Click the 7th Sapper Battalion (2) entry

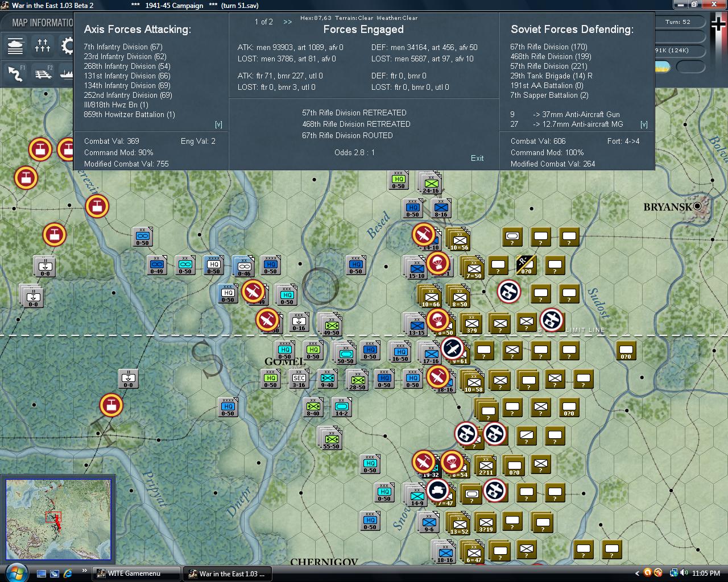pyautogui.click(x=549, y=95)
